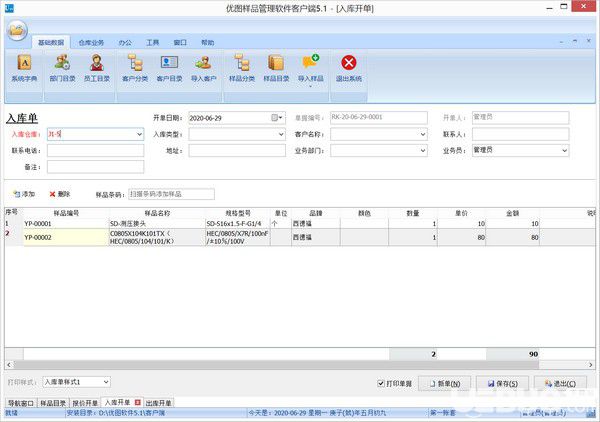Focus the 备注 remarks input field
The width and height of the screenshot is (600, 422).
tap(95, 167)
